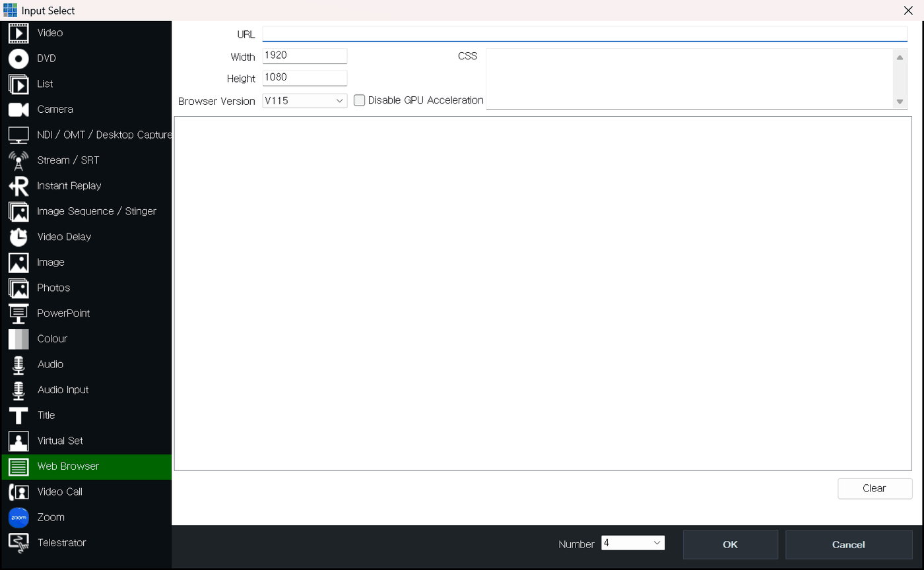Pick the Telestrator icon
The height and width of the screenshot is (570, 924).
[18, 543]
